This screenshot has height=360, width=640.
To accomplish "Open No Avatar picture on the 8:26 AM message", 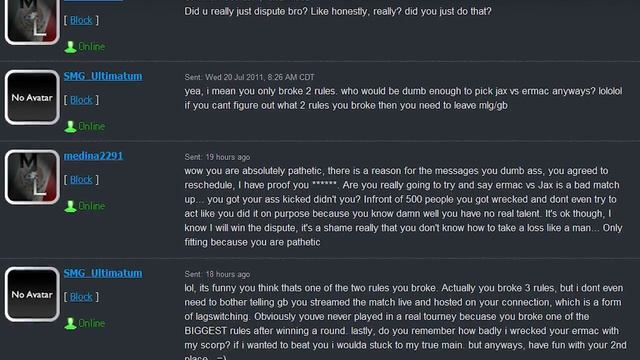I will coord(32,97).
